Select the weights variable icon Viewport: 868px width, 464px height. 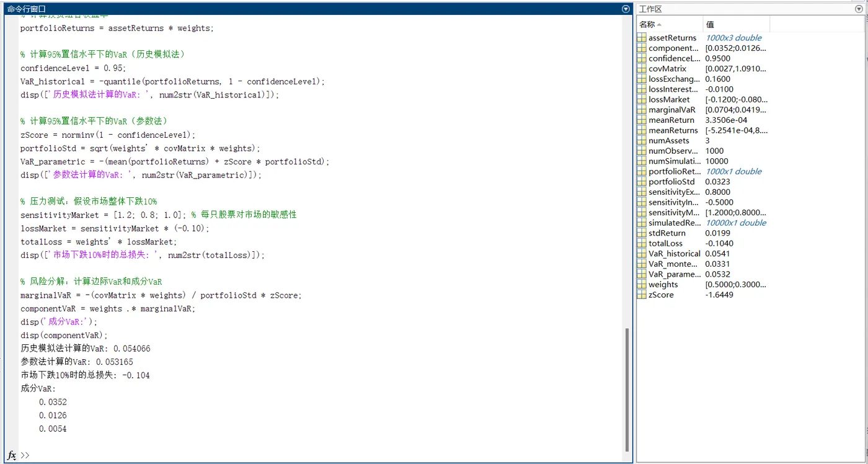[x=642, y=285]
